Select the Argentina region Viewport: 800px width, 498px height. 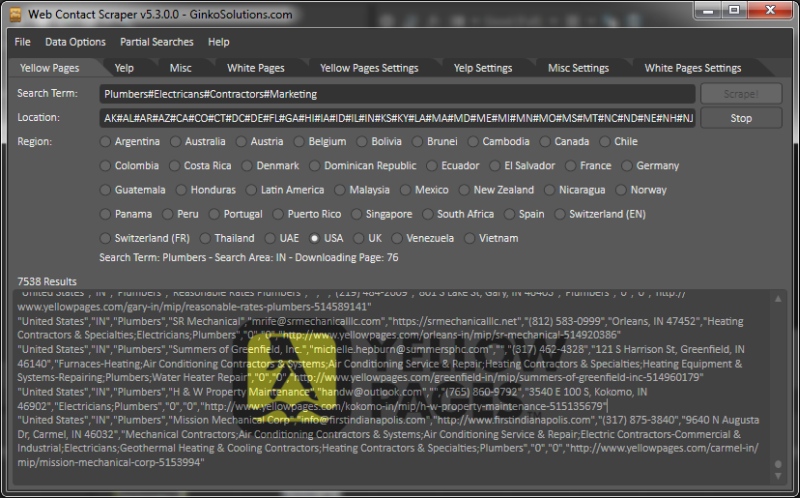point(130,141)
